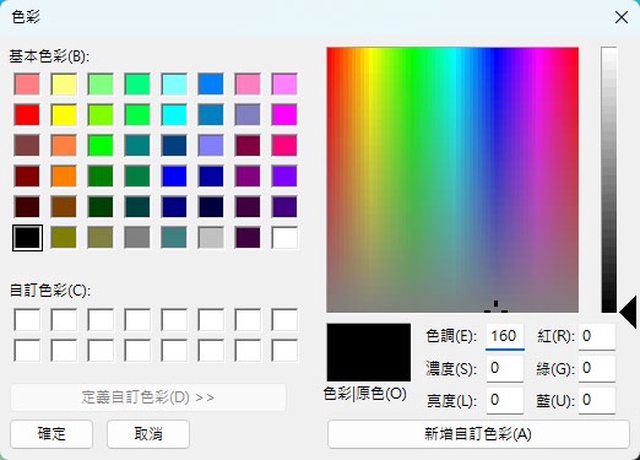This screenshot has width=640, height=460.
Task: Click 新增自訂色彩(A) button
Action: pyautogui.click(x=478, y=434)
